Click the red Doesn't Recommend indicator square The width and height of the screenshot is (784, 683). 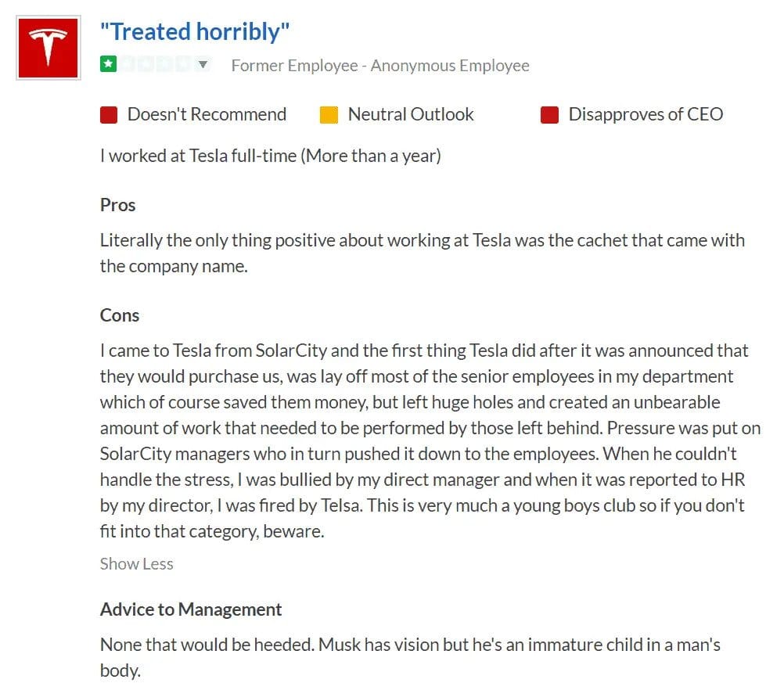click(109, 116)
